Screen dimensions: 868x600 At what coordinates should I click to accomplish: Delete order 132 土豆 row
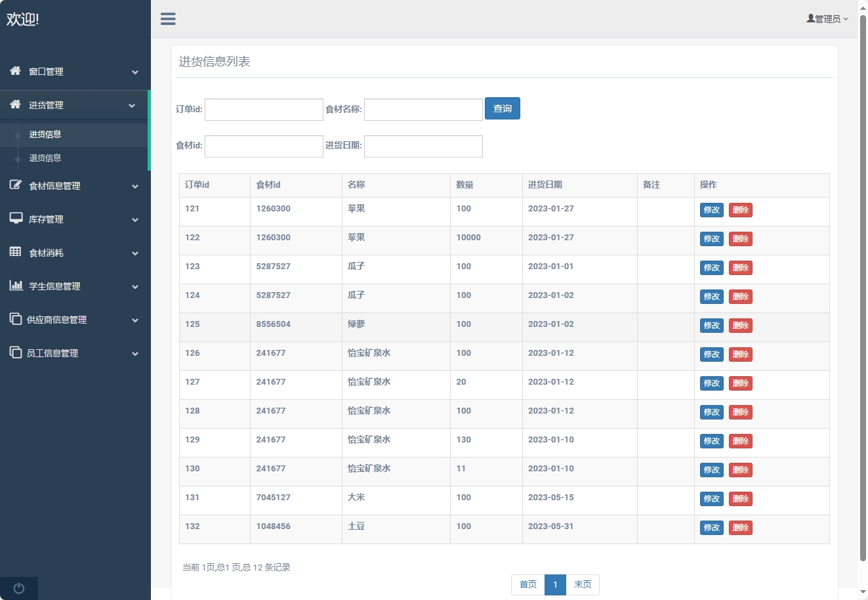pyautogui.click(x=740, y=528)
